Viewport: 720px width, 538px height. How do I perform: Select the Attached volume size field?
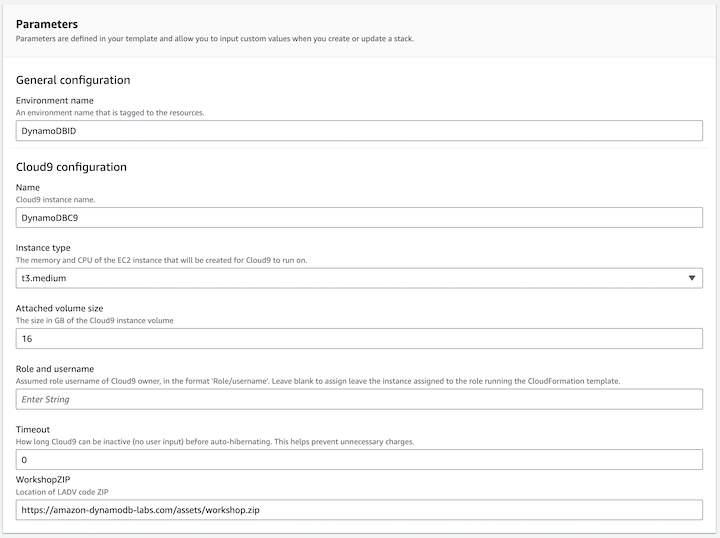(360, 339)
